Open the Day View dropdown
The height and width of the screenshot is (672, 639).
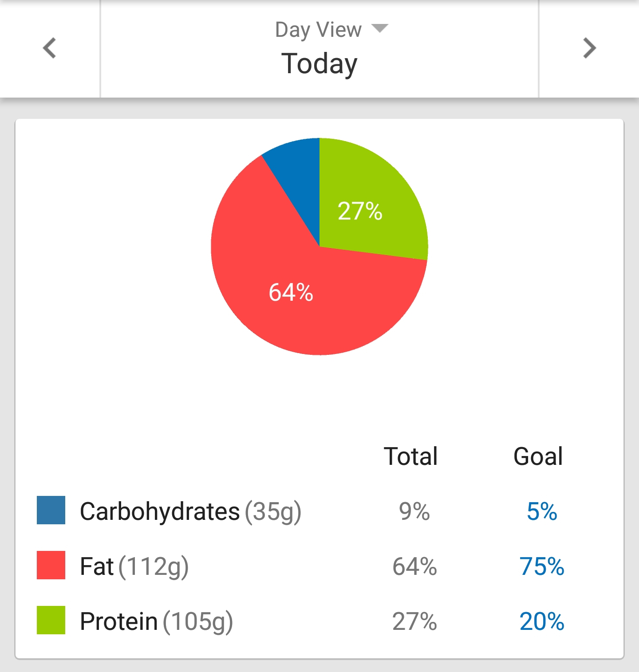[x=319, y=30]
